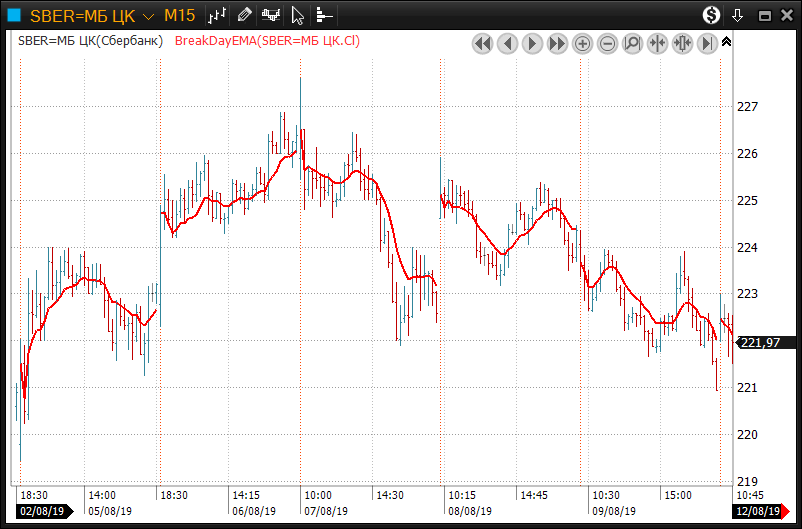Image resolution: width=802 pixels, height=529 pixels.
Task: Select the cursor pointer tool
Action: coord(297,15)
